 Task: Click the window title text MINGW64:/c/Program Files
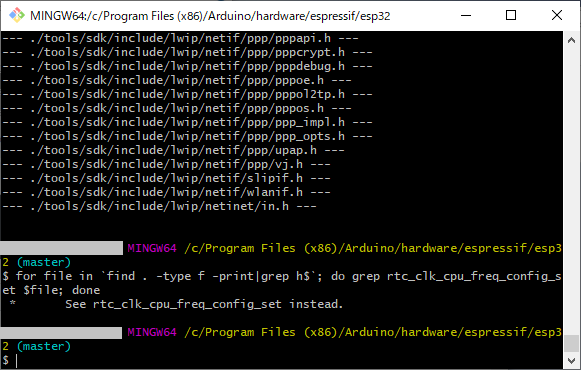(210, 16)
